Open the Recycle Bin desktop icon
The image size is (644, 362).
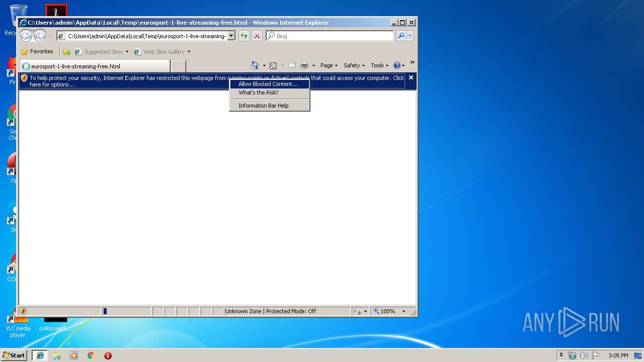pyautogui.click(x=18, y=19)
